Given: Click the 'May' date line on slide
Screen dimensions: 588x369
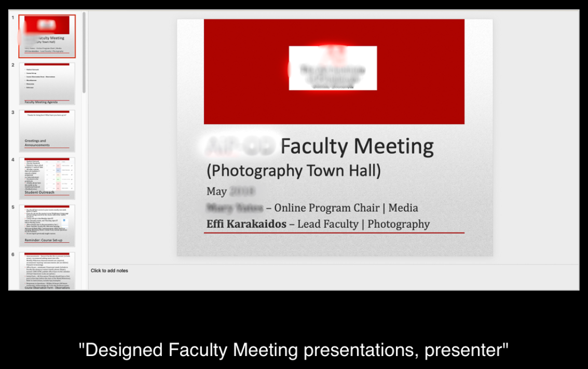Looking at the screenshot, I should [x=230, y=192].
